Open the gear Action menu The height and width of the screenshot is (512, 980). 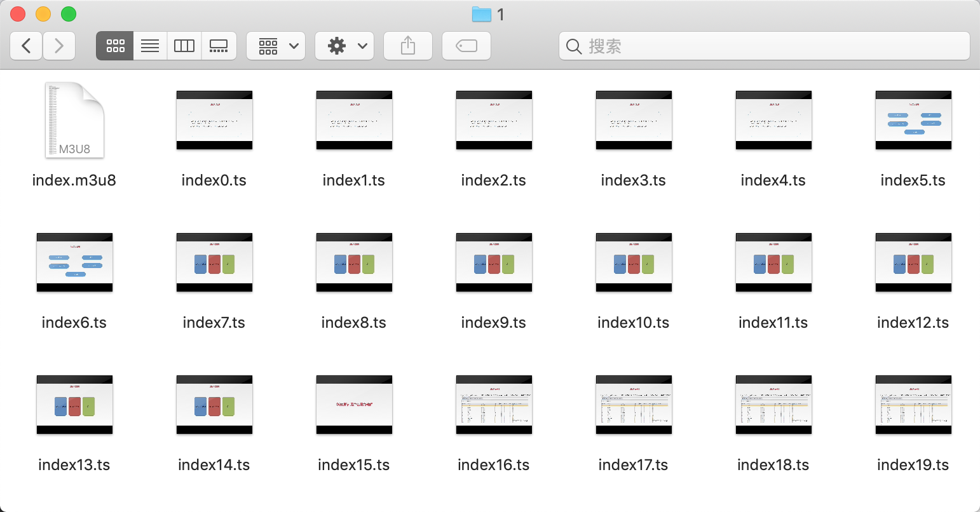[x=344, y=46]
